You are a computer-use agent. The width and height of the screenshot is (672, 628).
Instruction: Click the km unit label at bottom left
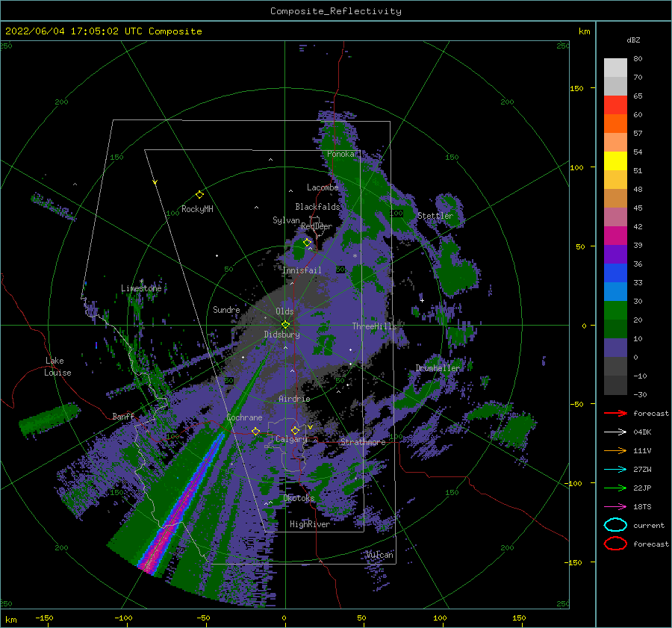click(x=11, y=620)
